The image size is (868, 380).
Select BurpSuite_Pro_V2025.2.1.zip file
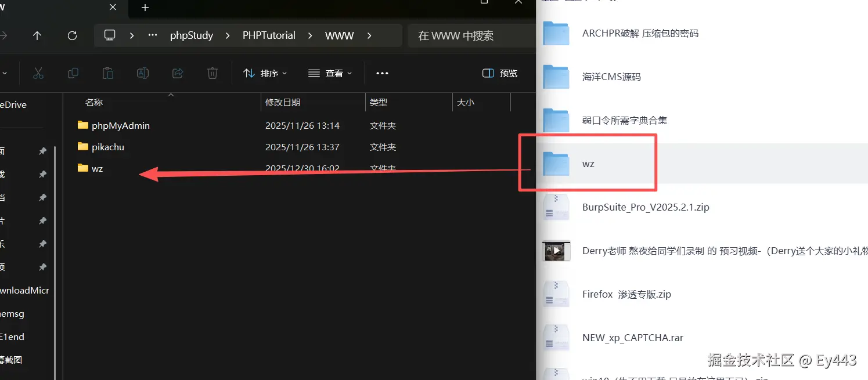(x=646, y=208)
